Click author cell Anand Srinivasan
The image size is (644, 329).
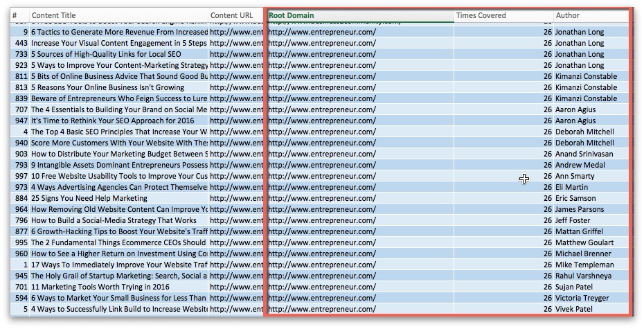[x=591, y=154]
